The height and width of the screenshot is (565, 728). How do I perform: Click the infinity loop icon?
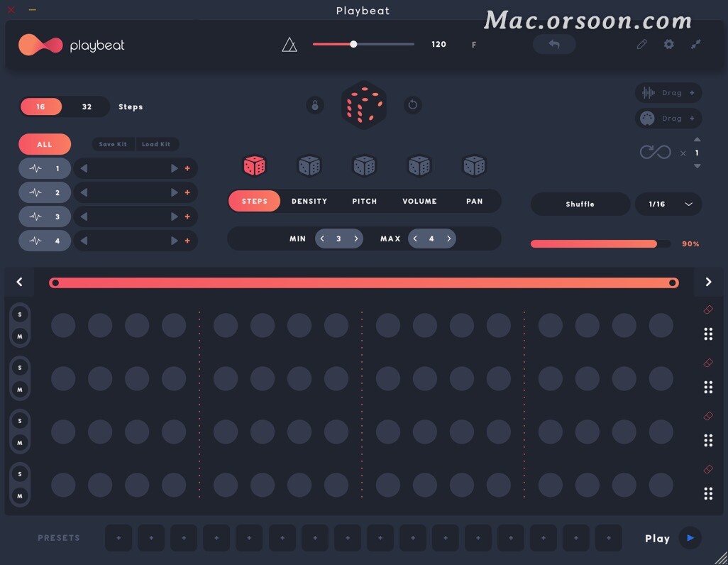655,152
